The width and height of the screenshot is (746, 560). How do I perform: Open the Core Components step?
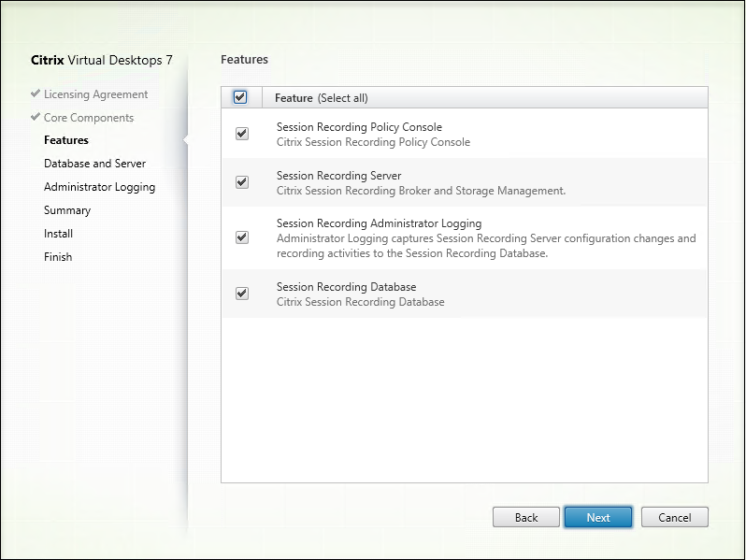[x=89, y=118]
